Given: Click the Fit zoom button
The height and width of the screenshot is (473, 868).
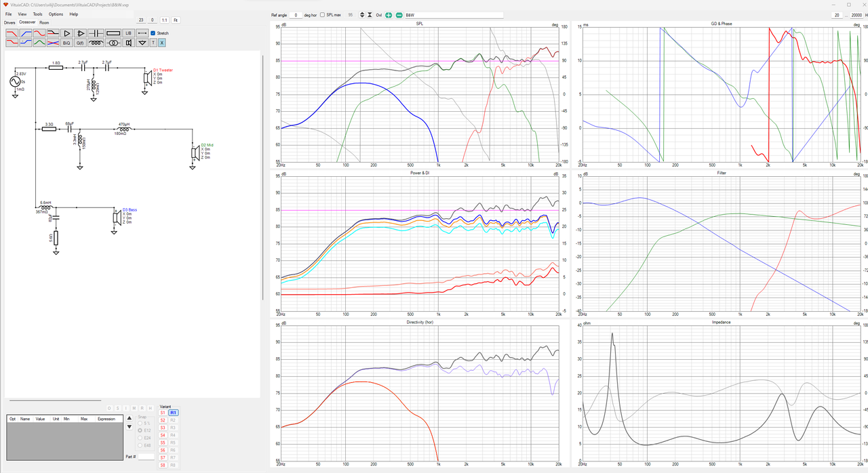Looking at the screenshot, I should [176, 20].
